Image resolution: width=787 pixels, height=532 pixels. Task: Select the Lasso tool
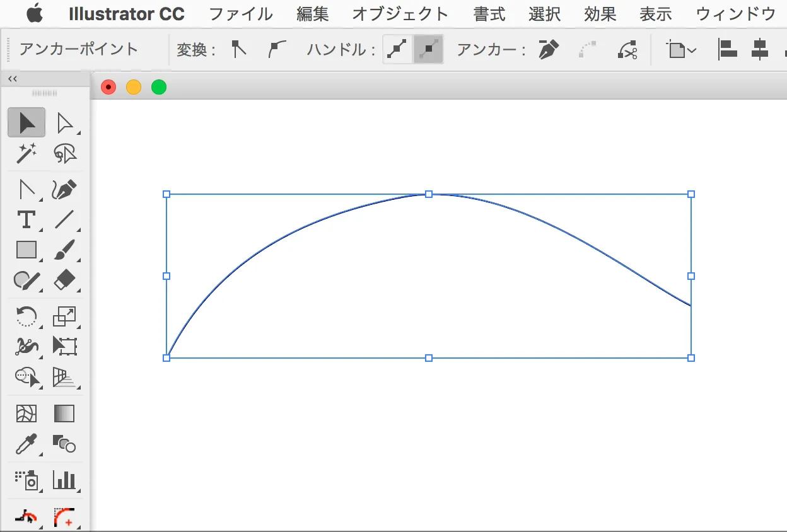point(65,153)
